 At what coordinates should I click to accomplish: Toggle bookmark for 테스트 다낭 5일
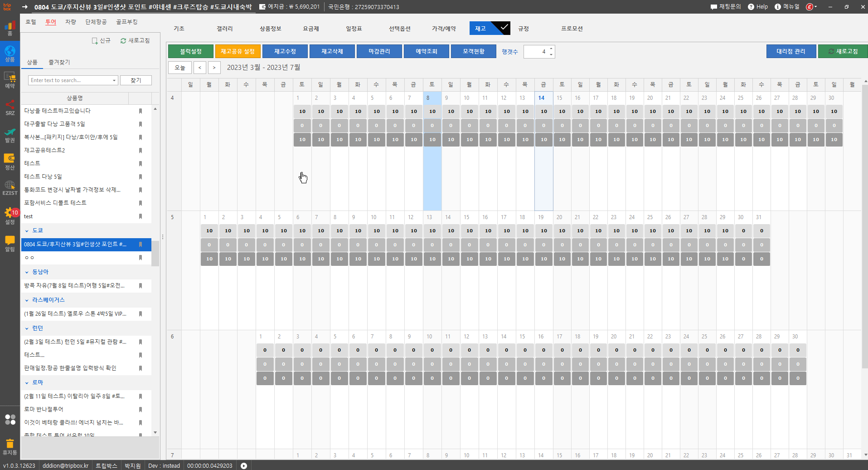(141, 177)
